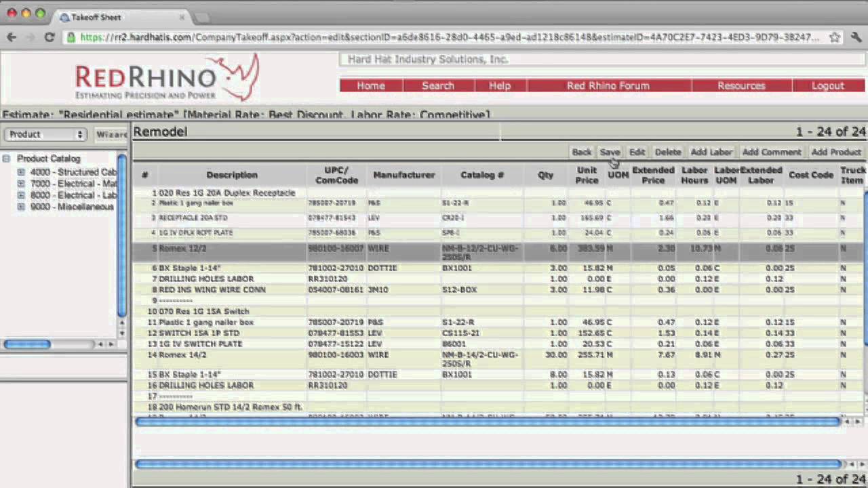This screenshot has width=868, height=488.
Task: Click the '1G IV DPLX RCPT PLATE' row
Action: pyautogui.click(x=498, y=232)
